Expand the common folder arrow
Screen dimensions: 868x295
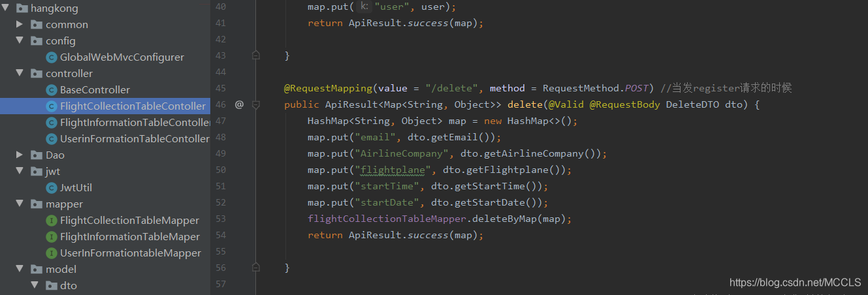20,24
